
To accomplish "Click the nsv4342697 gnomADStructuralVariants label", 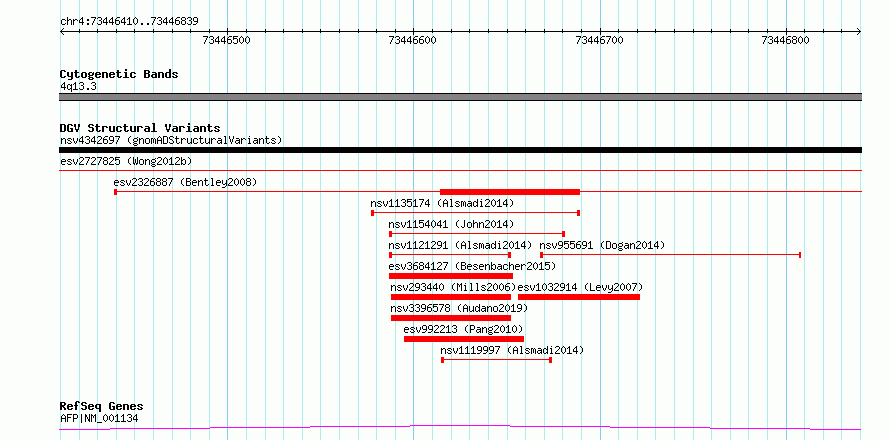I will pos(171,140).
